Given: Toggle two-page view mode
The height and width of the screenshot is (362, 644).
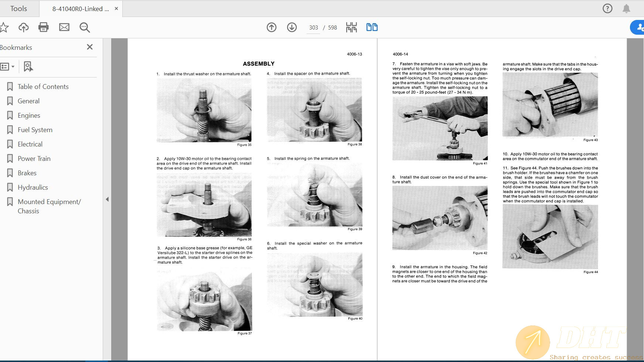Looking at the screenshot, I should (372, 27).
